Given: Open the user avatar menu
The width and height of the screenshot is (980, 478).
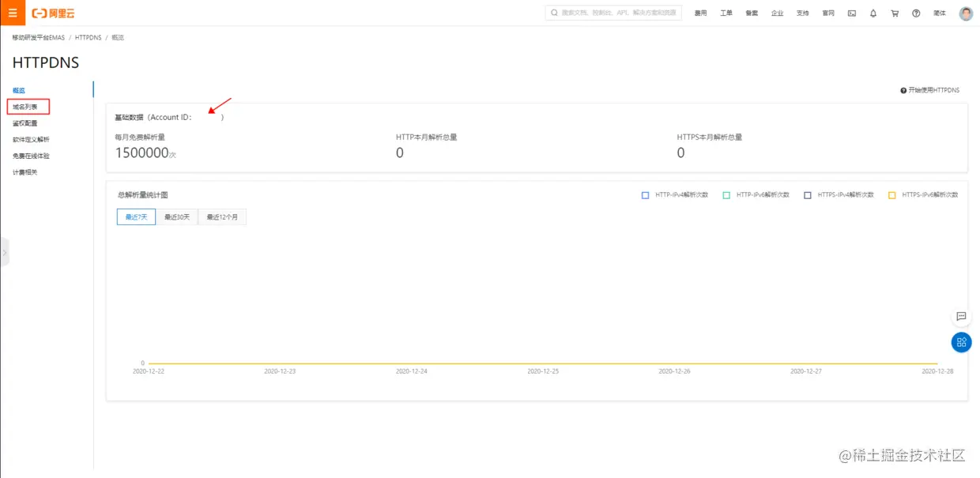Looking at the screenshot, I should tap(966, 13).
